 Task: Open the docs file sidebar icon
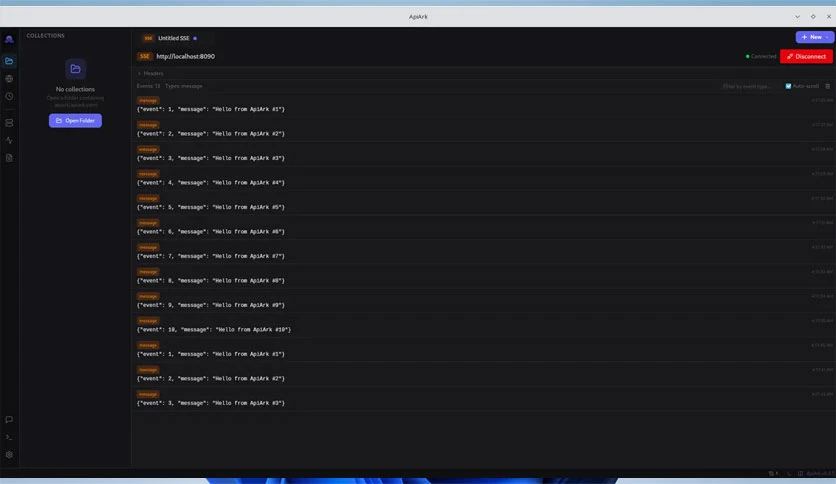[x=9, y=158]
